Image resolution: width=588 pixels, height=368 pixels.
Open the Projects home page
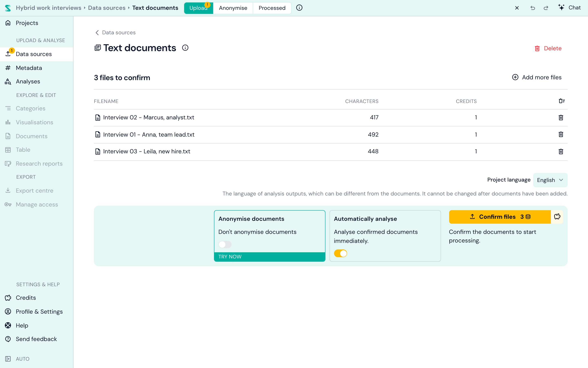pyautogui.click(x=27, y=23)
